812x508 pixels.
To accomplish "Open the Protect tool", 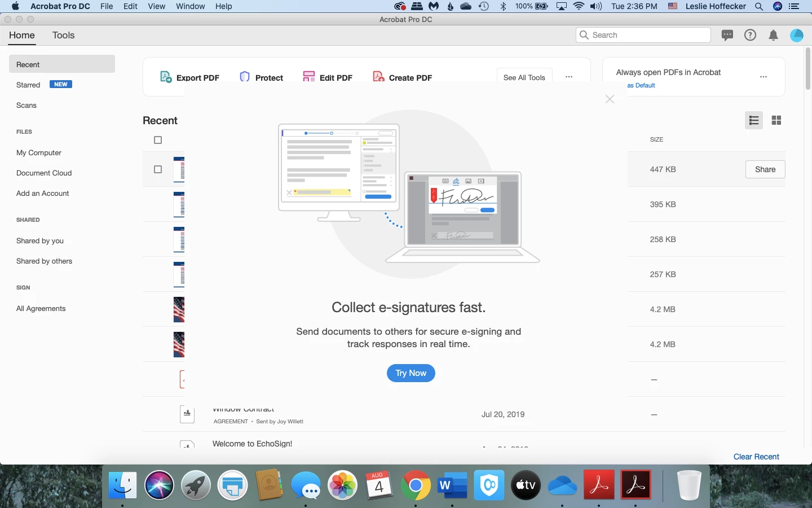I will pos(261,77).
